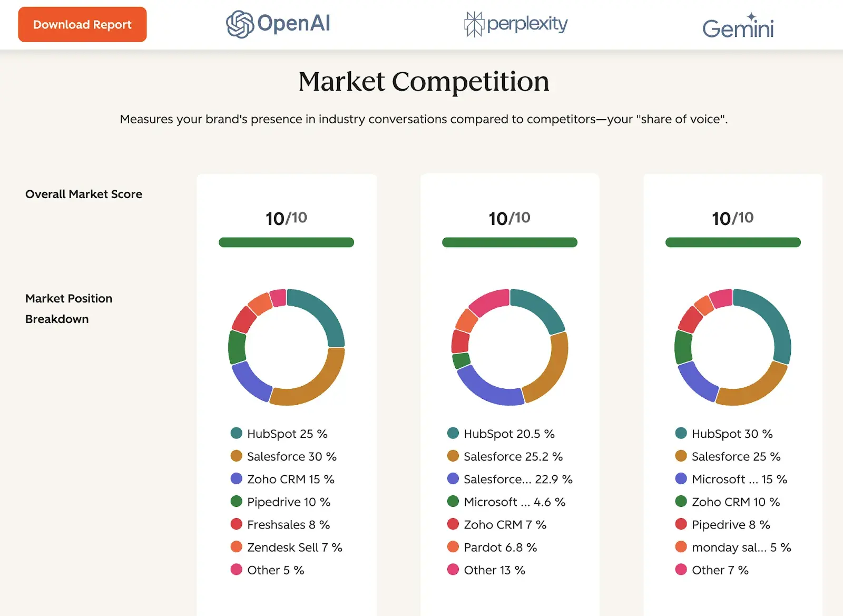
Task: Click the green Pipedrive legend dot under Gemini chart
Action: point(680,524)
